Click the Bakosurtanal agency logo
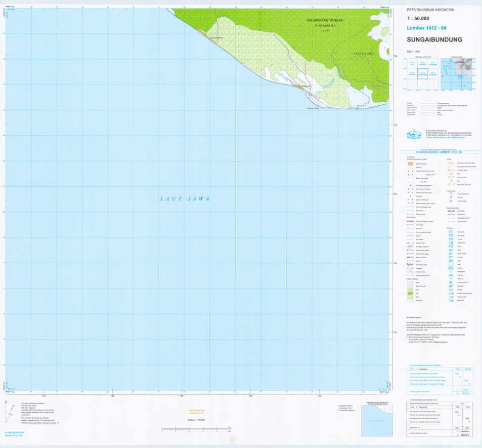This screenshot has height=448, width=482. pos(415,135)
